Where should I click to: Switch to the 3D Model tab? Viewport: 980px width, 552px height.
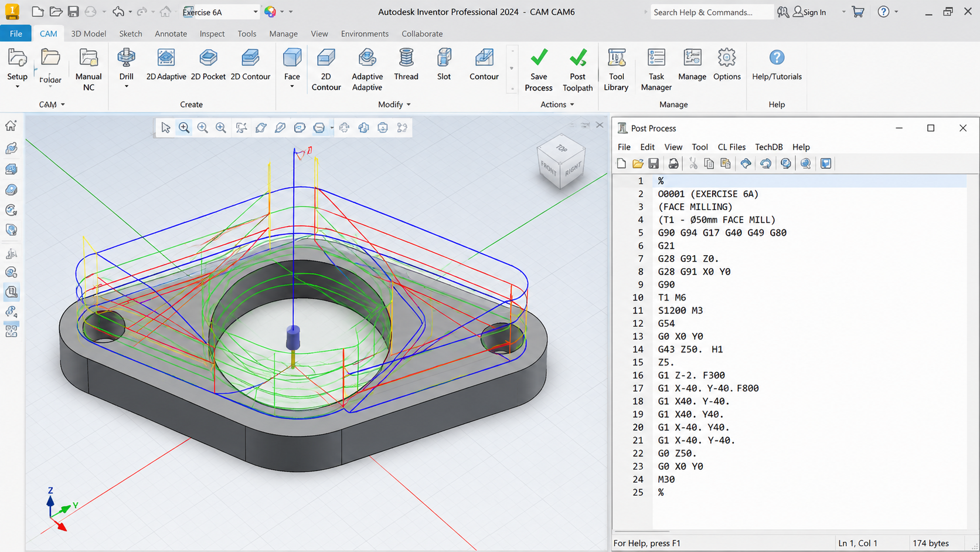click(x=89, y=33)
